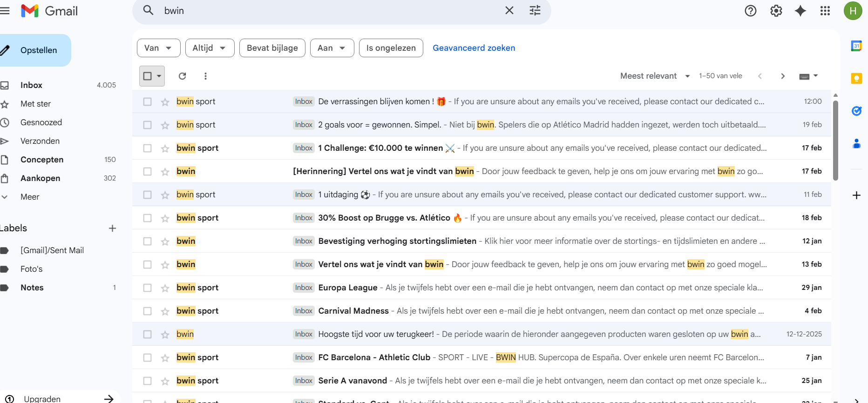Open Google Contacts side panel
This screenshot has height=403, width=868.
856,144
